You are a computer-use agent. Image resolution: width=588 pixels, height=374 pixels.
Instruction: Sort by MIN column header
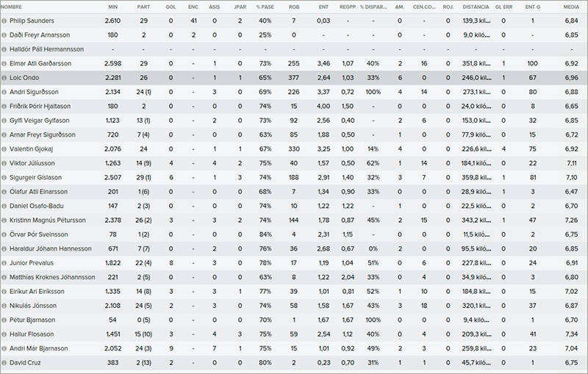coord(113,7)
